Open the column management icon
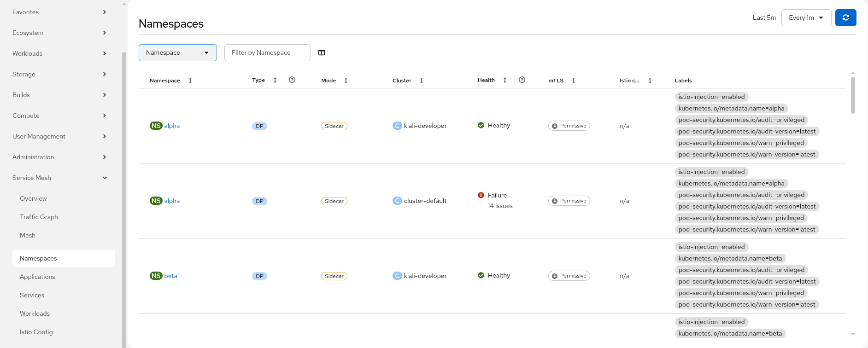The width and height of the screenshot is (868, 348). click(x=322, y=52)
